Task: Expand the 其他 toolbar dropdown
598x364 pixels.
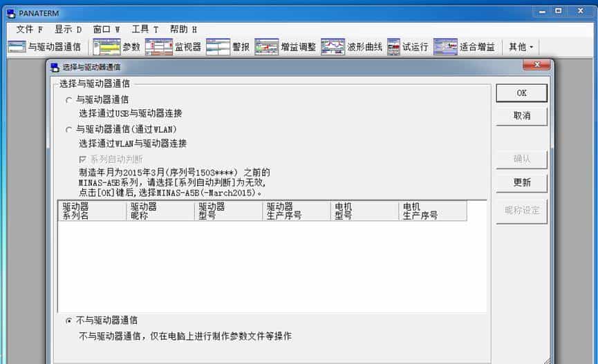Action: (x=521, y=47)
